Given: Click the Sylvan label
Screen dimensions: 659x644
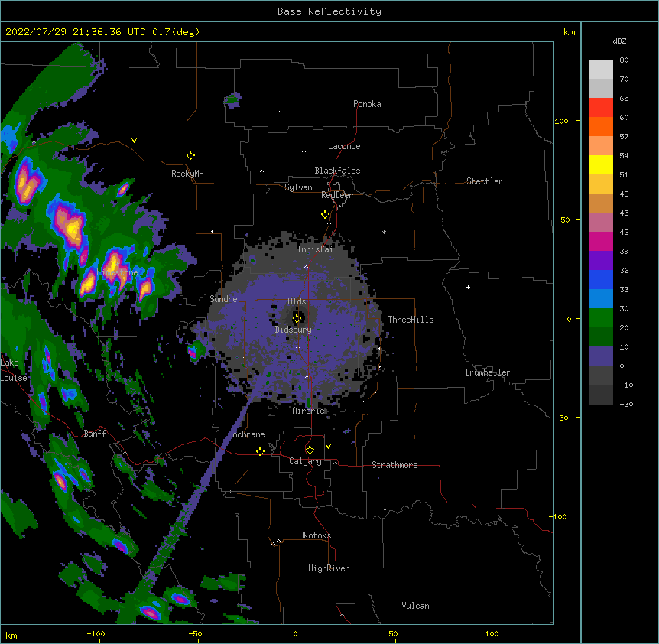Looking at the screenshot, I should (298, 187).
